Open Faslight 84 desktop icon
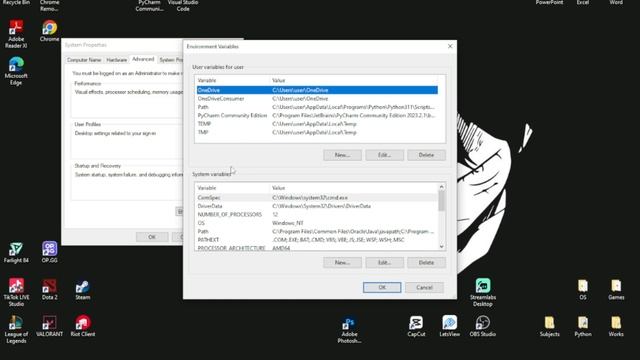640x360 pixels. (x=16, y=253)
